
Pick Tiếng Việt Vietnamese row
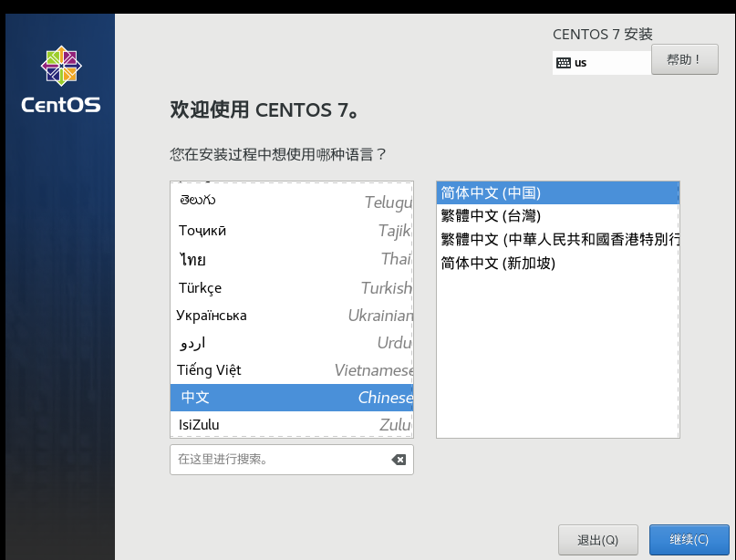tap(292, 370)
